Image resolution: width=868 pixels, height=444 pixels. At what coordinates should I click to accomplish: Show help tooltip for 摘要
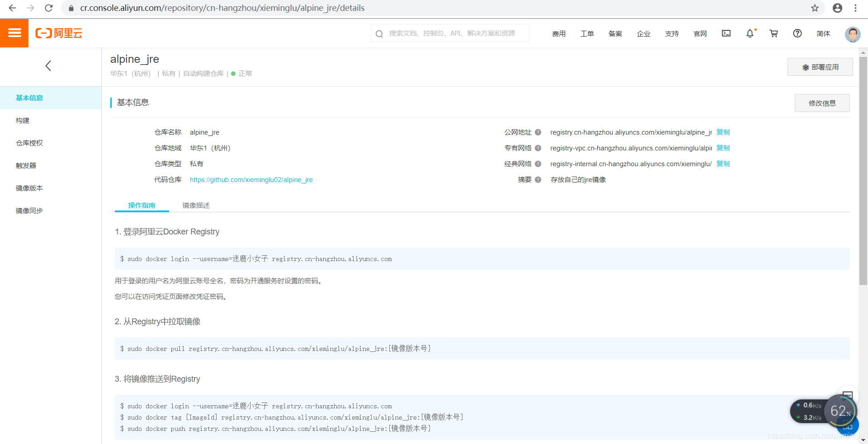click(538, 180)
